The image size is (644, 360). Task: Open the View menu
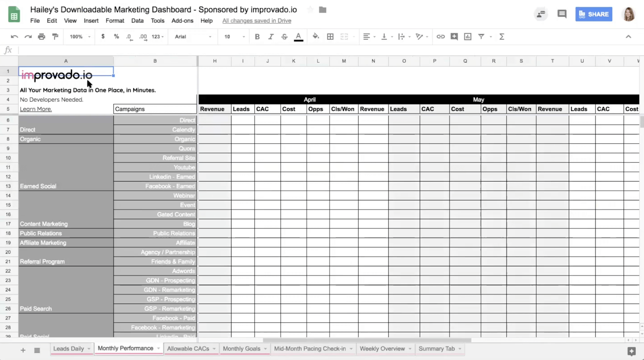click(70, 21)
